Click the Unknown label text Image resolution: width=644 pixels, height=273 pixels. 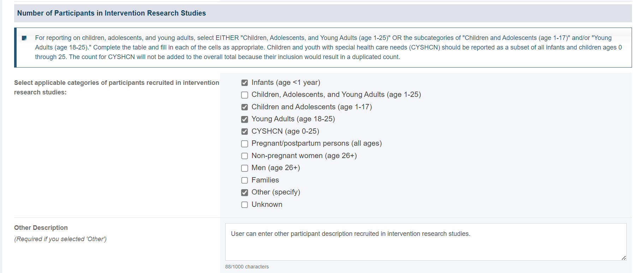[x=267, y=204]
